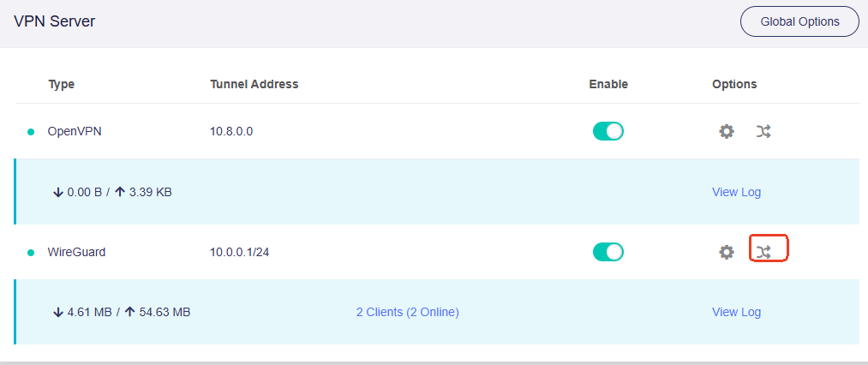The height and width of the screenshot is (365, 868).
Task: Click the Enable column header
Action: click(608, 84)
